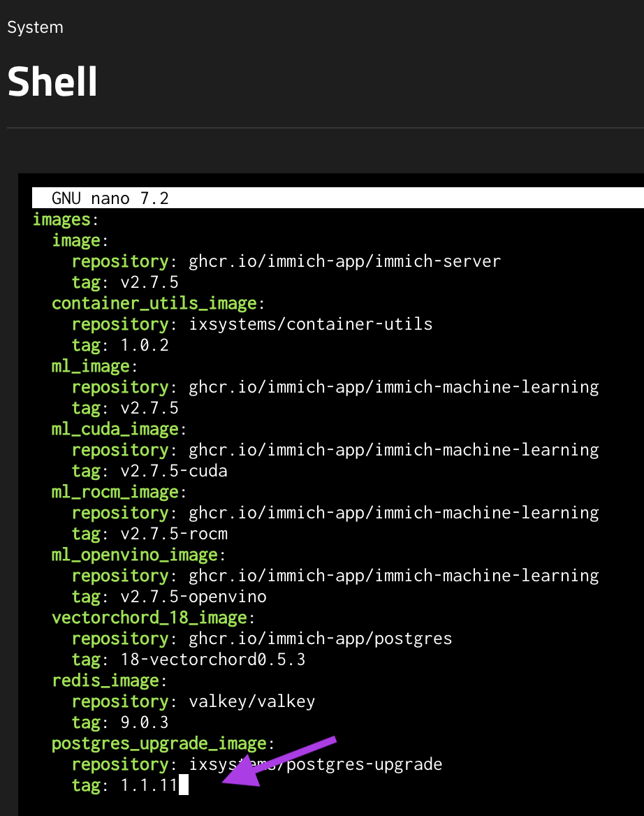Click the ml_openvino_image key
Screen dimensions: 644x816
135,555
